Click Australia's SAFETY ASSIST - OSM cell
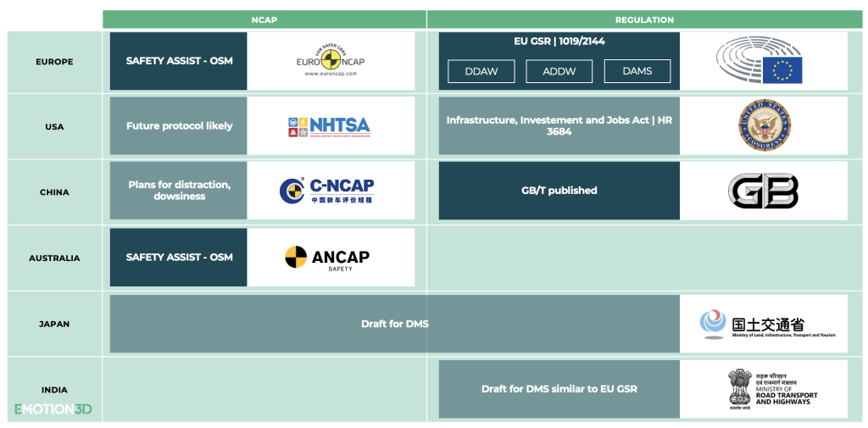The width and height of the screenshot is (868, 428). (178, 258)
